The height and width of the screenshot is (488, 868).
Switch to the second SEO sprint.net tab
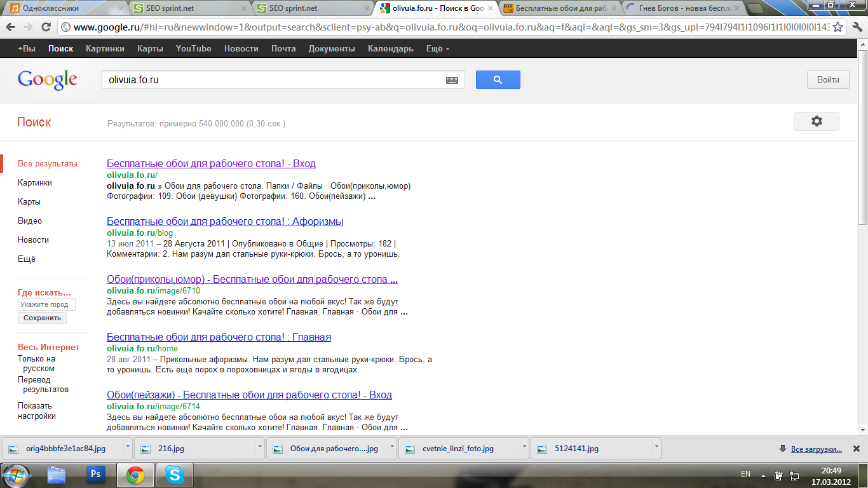(311, 8)
